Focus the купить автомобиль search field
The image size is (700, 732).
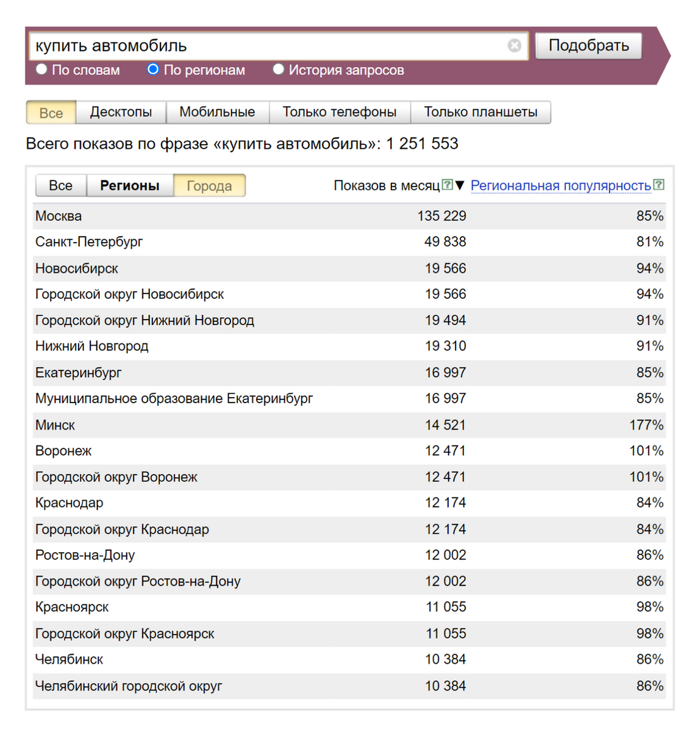click(268, 46)
